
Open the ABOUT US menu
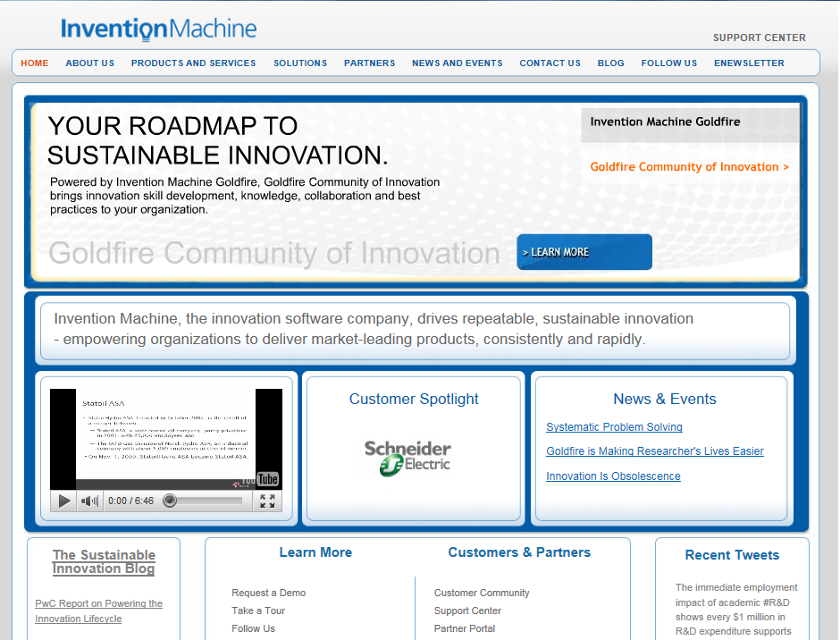pyautogui.click(x=90, y=63)
